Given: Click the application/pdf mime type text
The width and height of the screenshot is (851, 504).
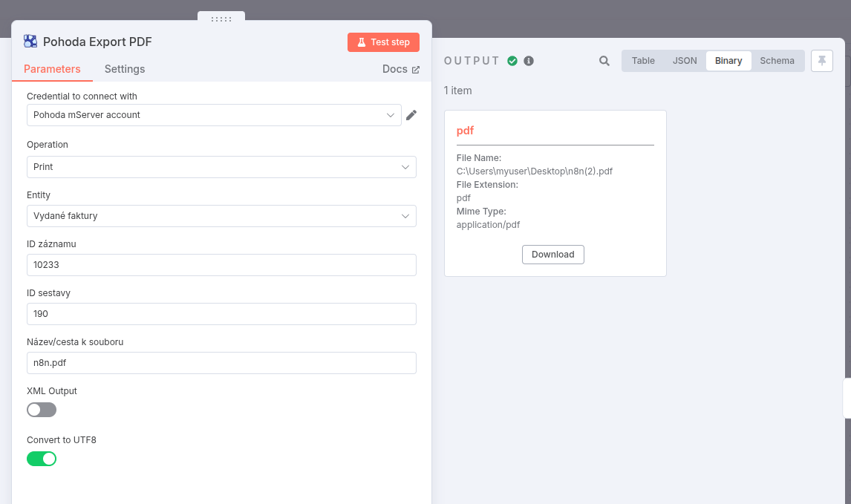Looking at the screenshot, I should click(488, 225).
